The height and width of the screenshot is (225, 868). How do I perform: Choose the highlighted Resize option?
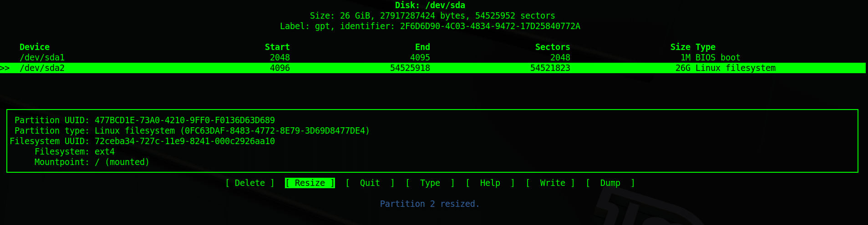[310, 183]
